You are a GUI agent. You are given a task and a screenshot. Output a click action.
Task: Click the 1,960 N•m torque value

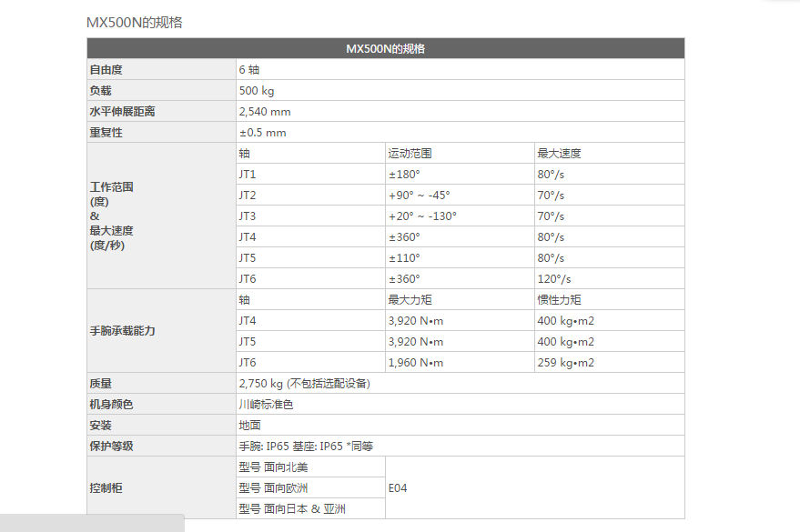[x=416, y=363]
